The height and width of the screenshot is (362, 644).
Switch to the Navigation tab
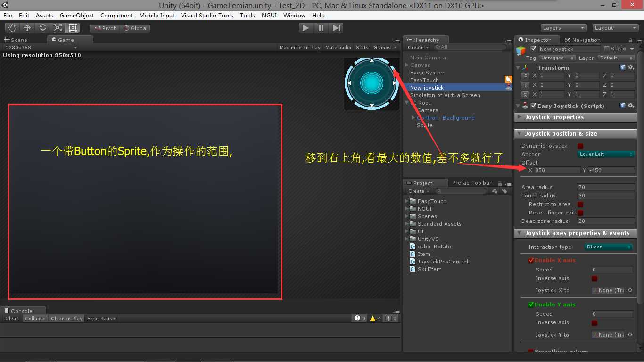coord(582,40)
